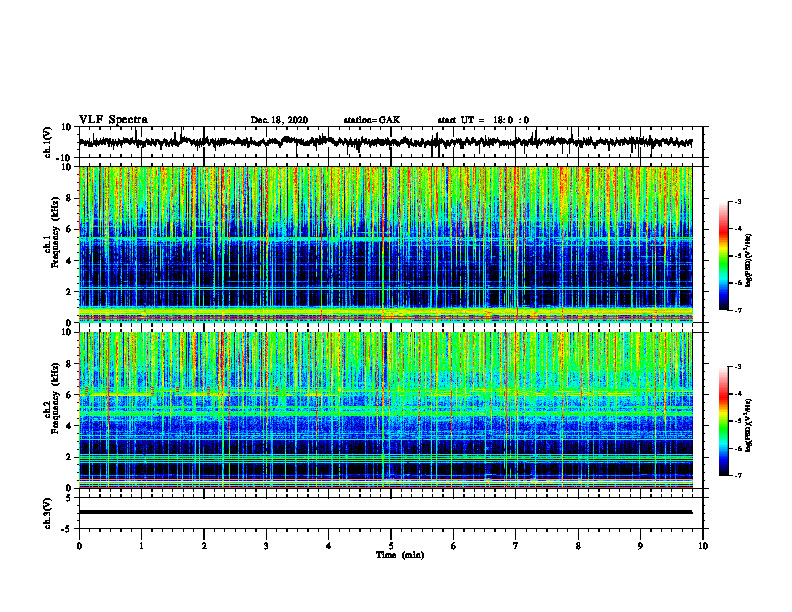Click time-axis tick label "8"
The width and height of the screenshot is (792, 612).
pyautogui.click(x=578, y=546)
